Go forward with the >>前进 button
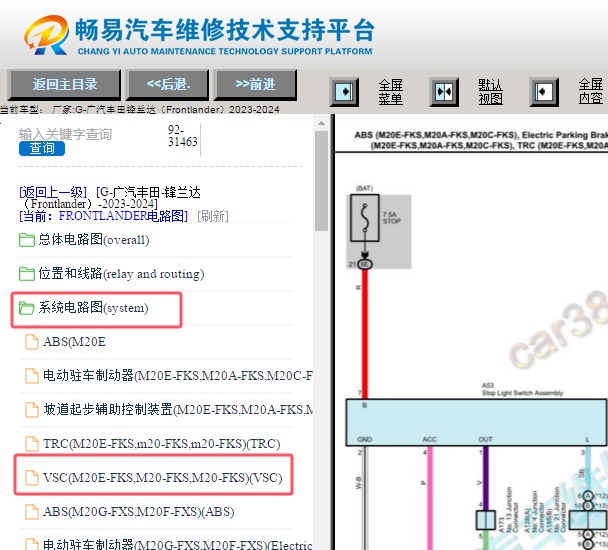The width and height of the screenshot is (608, 550). [255, 85]
